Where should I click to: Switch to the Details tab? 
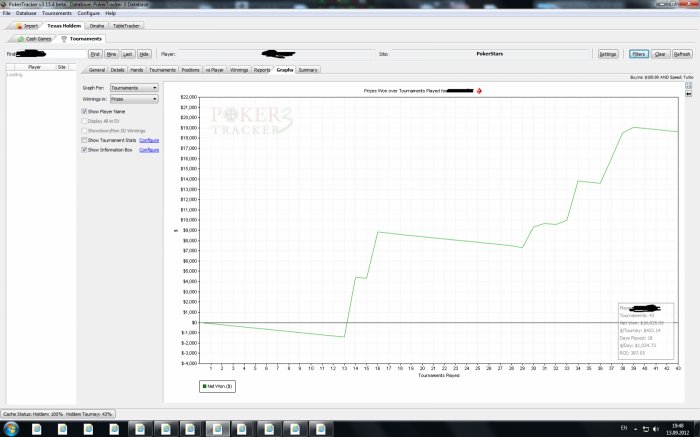coord(117,70)
